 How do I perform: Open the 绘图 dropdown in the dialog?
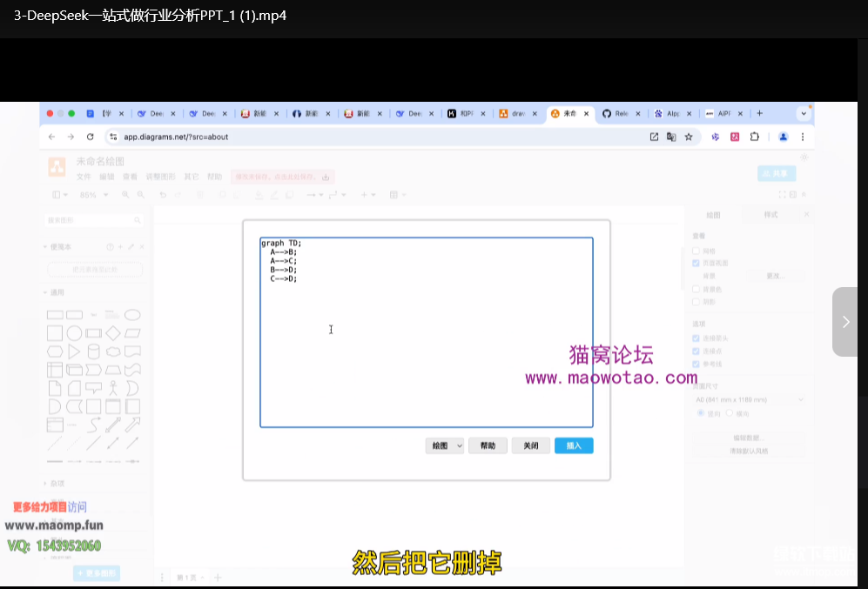pyautogui.click(x=445, y=445)
